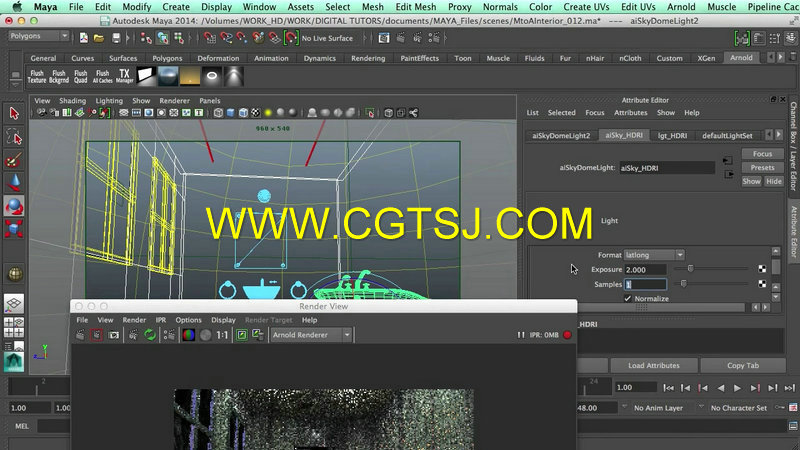The height and width of the screenshot is (450, 800).
Task: Open the Arnold Renderer dropdown
Action: [311, 335]
